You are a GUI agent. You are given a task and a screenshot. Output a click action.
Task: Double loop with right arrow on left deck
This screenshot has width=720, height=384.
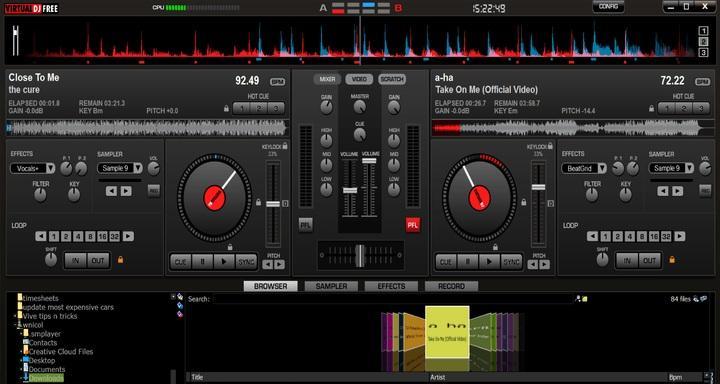[128, 237]
